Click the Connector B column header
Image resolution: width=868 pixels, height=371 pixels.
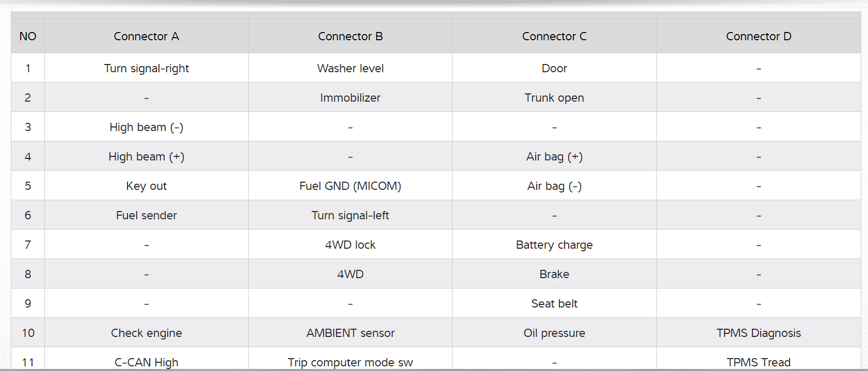350,36
